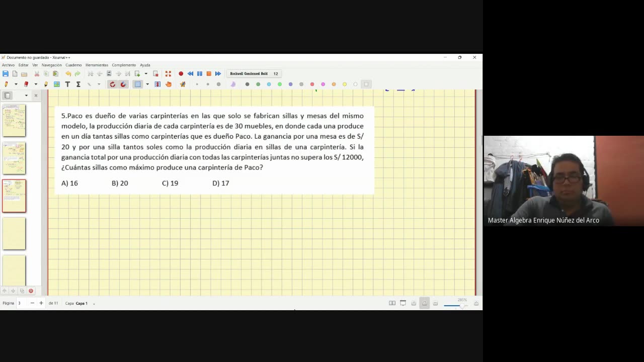The image size is (644, 362).
Task: Pick the black color swatch
Action: 247,84
